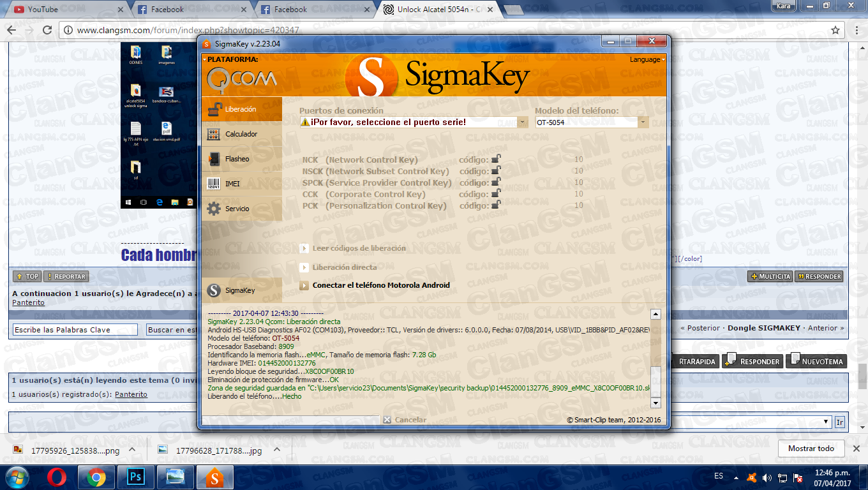Viewport: 868px width, 490px height.
Task: Click the Cancelar button in SigmaKey
Action: pyautogui.click(x=405, y=420)
